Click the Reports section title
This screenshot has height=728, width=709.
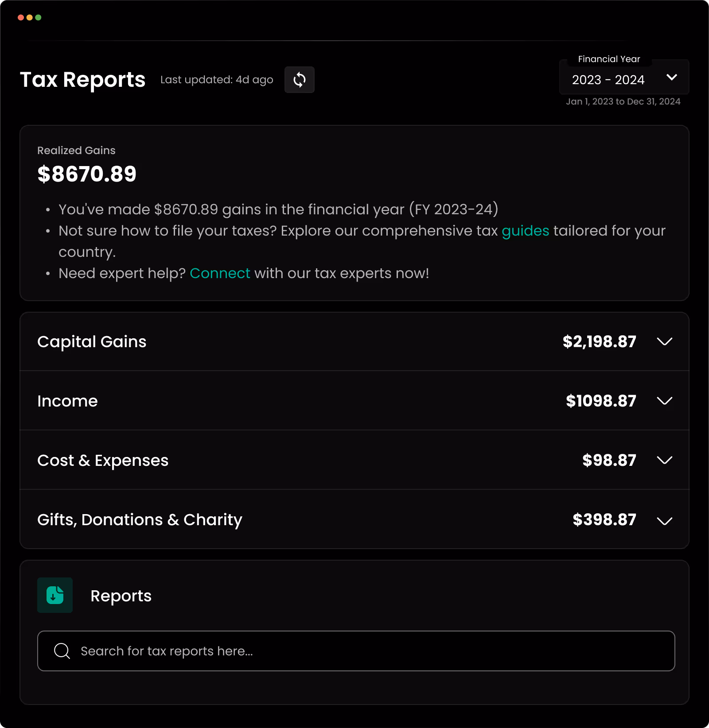pyautogui.click(x=121, y=596)
